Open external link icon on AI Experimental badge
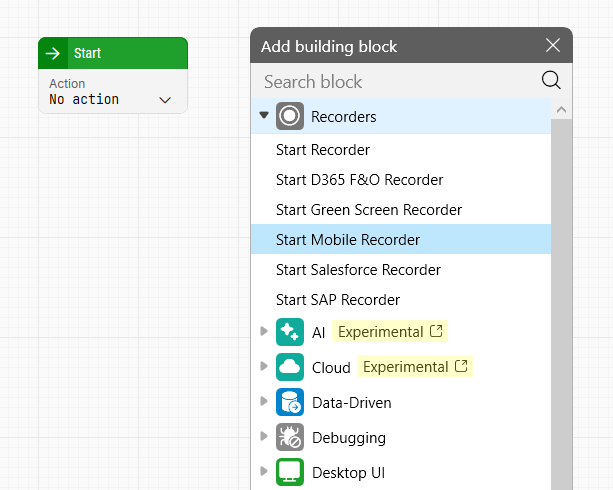Viewport: 613px width, 490px height. 435,331
